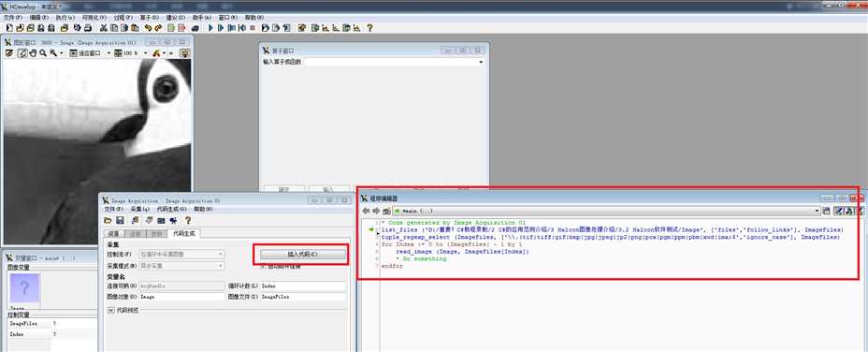Image resolution: width=868 pixels, height=352 pixels.
Task: Click the image files field containing ImageFiles
Action: 303,297
